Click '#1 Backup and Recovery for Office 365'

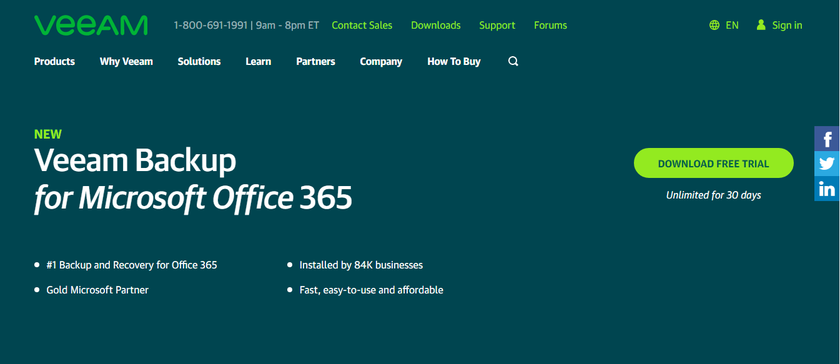[132, 265]
